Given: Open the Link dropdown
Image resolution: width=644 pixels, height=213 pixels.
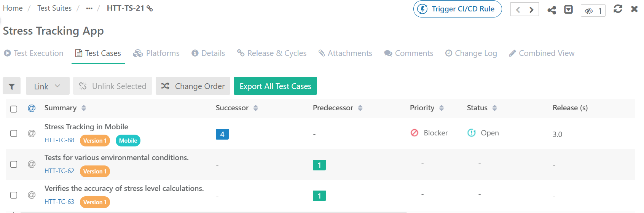Looking at the screenshot, I should pyautogui.click(x=47, y=86).
